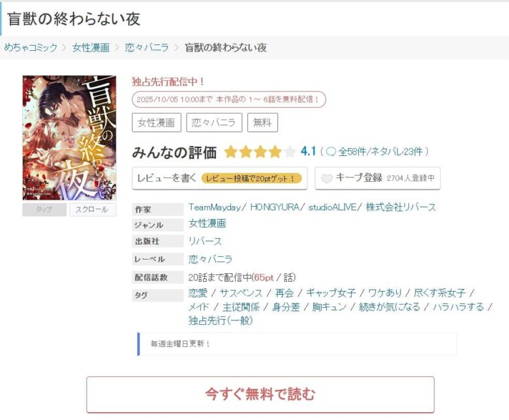Click the 独占先行(一般) tag link
The image size is (509, 420).
point(221,320)
